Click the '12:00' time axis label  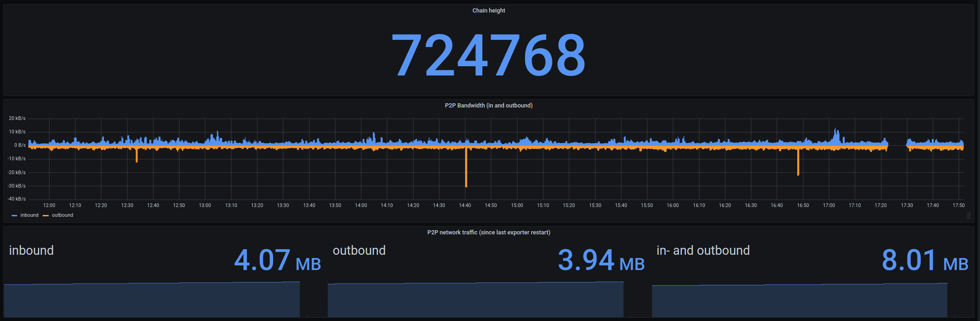(x=49, y=206)
